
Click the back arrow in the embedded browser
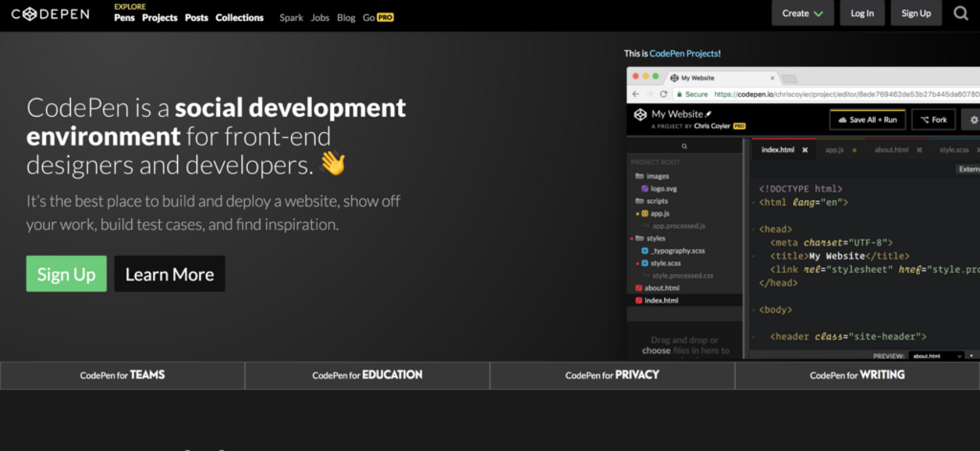635,94
